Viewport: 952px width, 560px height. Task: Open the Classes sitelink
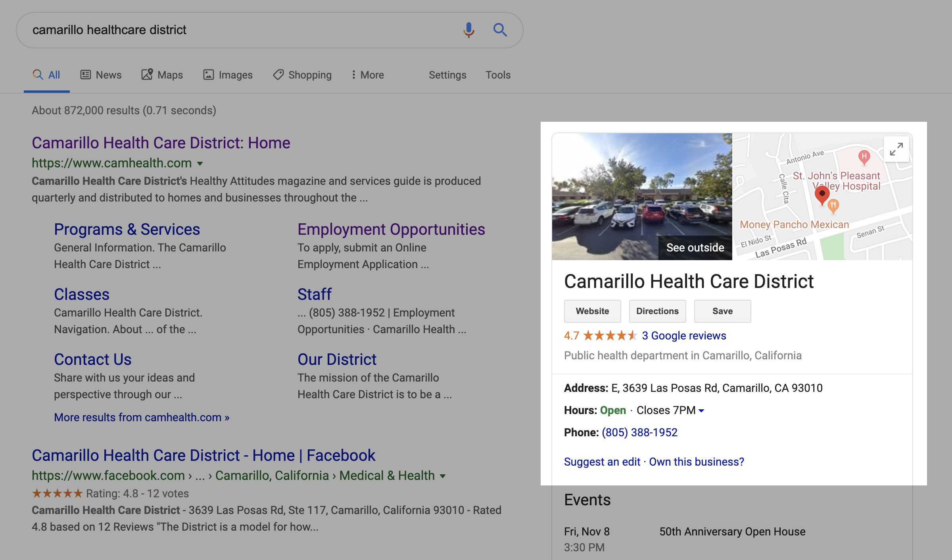tap(82, 294)
